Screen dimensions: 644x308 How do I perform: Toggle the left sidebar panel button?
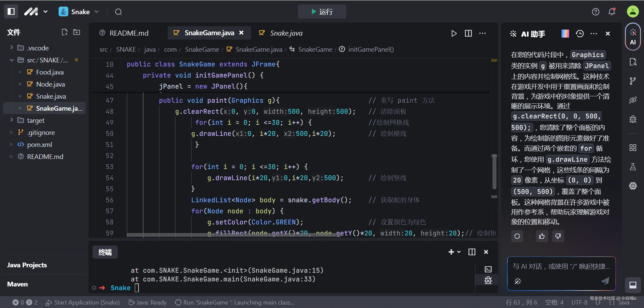11,11
